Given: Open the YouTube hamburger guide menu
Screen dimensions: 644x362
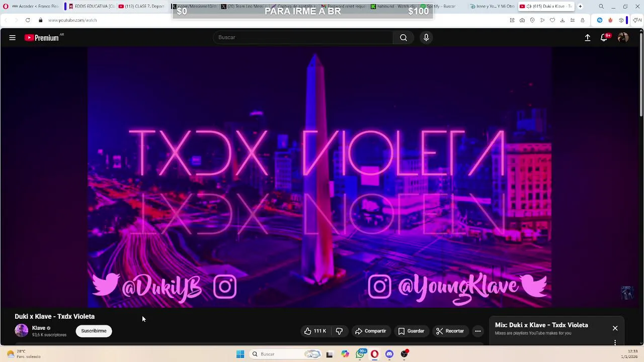Looking at the screenshot, I should tap(12, 38).
